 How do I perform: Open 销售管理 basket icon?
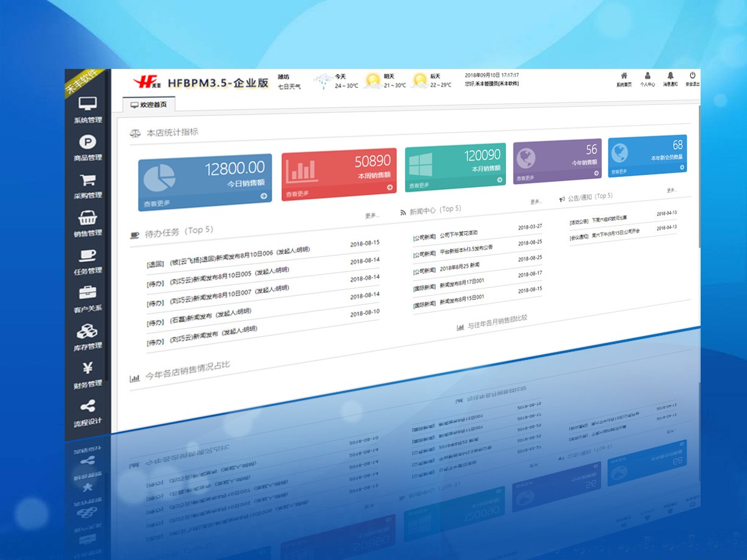(x=88, y=218)
